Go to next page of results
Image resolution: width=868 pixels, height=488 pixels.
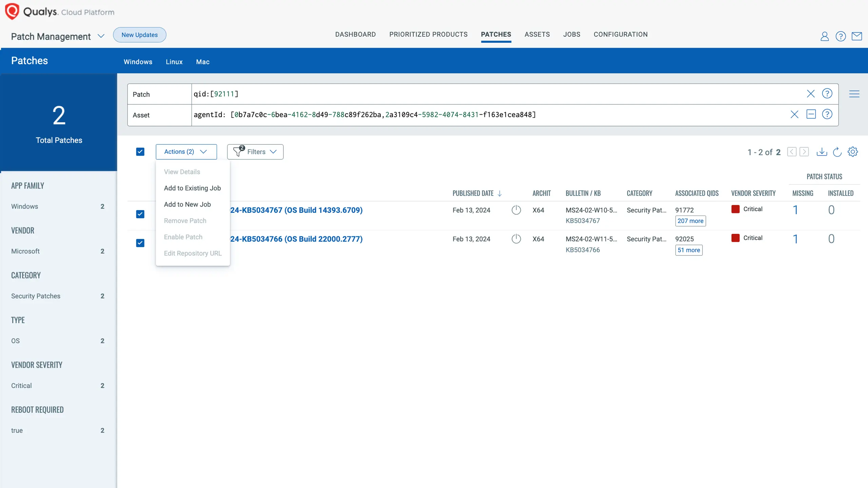804,152
